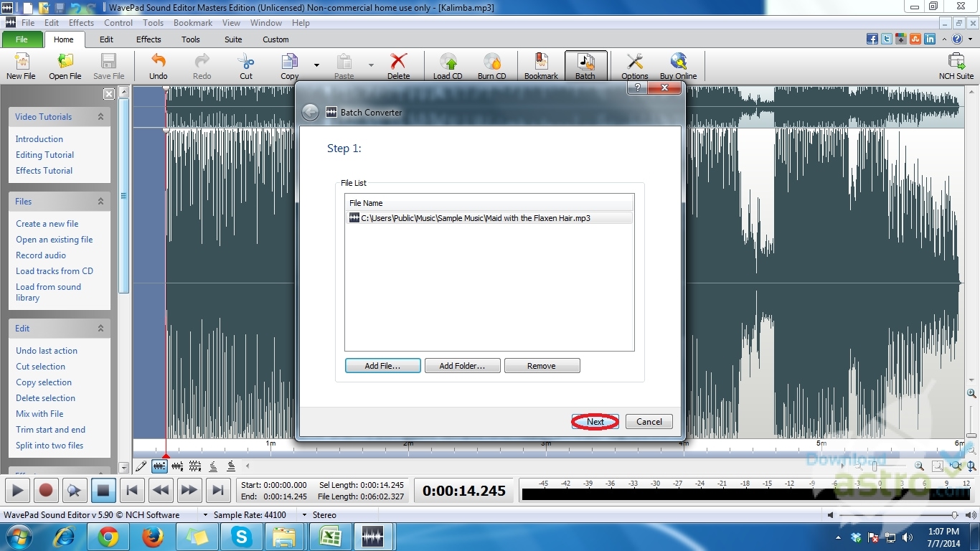980x551 pixels.
Task: Click the horizontal zoom slider handle
Action: 875,466
